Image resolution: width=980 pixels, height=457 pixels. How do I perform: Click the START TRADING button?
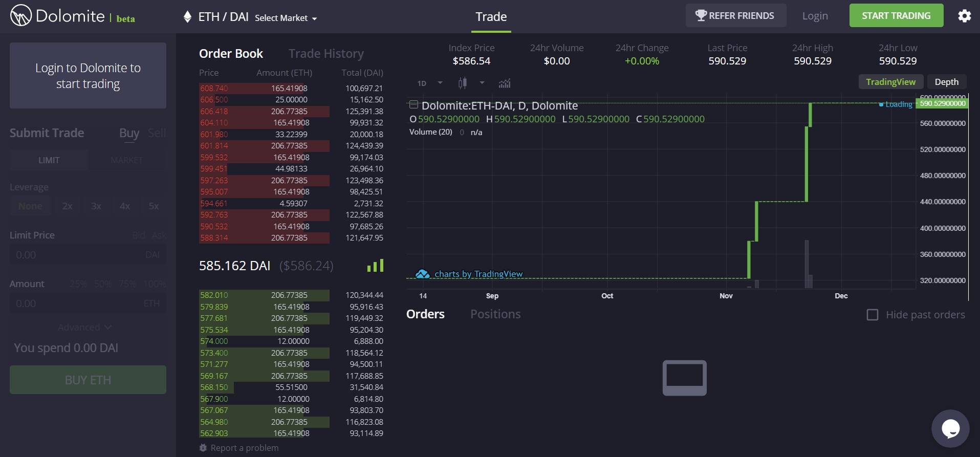tap(896, 15)
